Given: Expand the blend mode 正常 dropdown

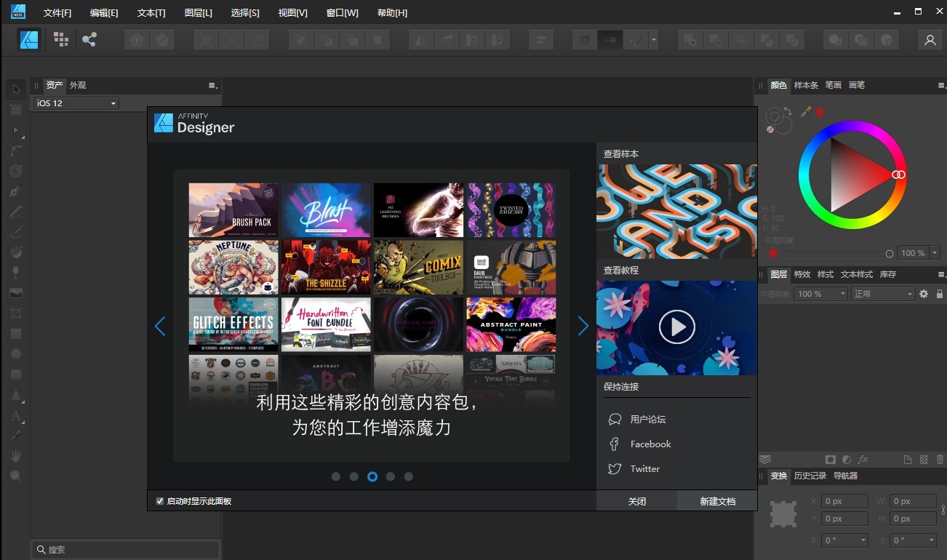Looking at the screenshot, I should (882, 294).
